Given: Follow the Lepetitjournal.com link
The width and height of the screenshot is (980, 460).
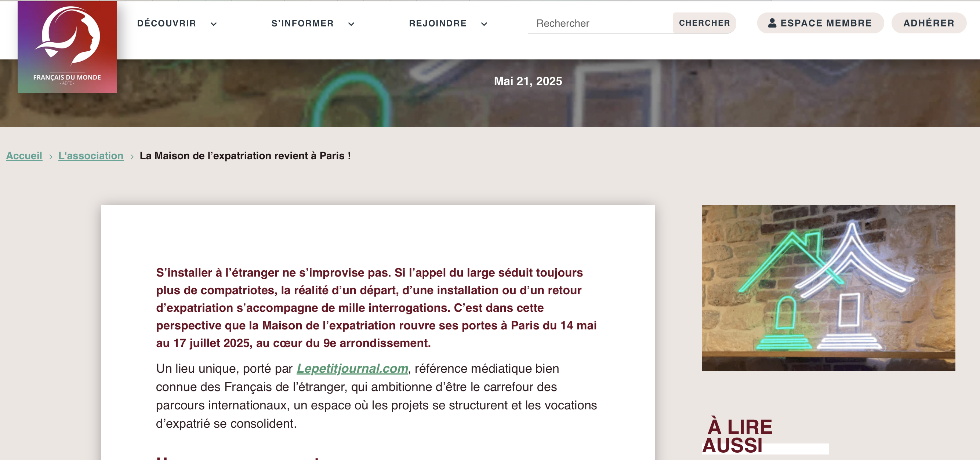Looking at the screenshot, I should pos(352,368).
